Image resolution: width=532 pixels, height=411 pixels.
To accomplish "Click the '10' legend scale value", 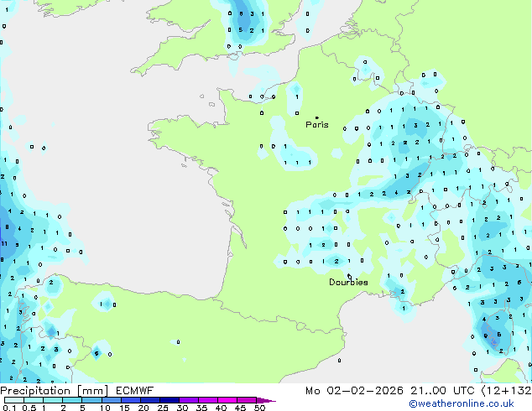I will (x=105, y=408).
